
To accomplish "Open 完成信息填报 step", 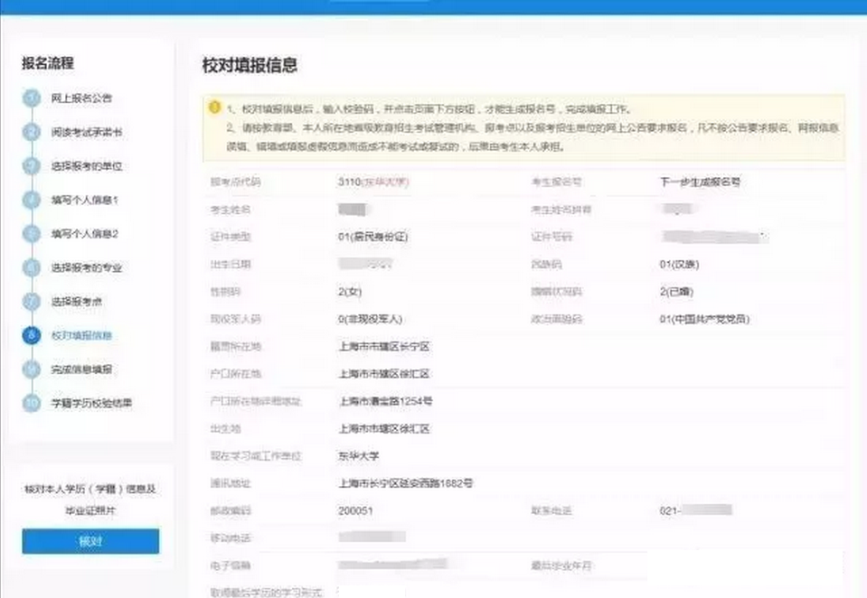I will (82, 370).
